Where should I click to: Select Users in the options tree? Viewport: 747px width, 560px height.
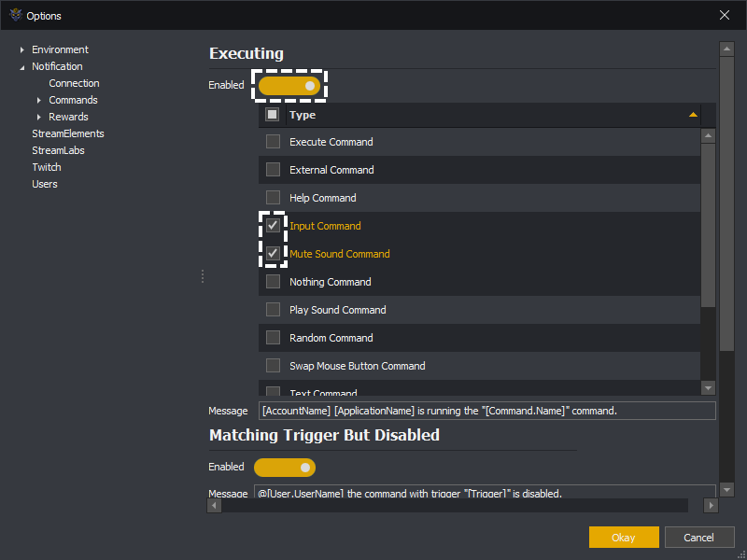pos(44,184)
